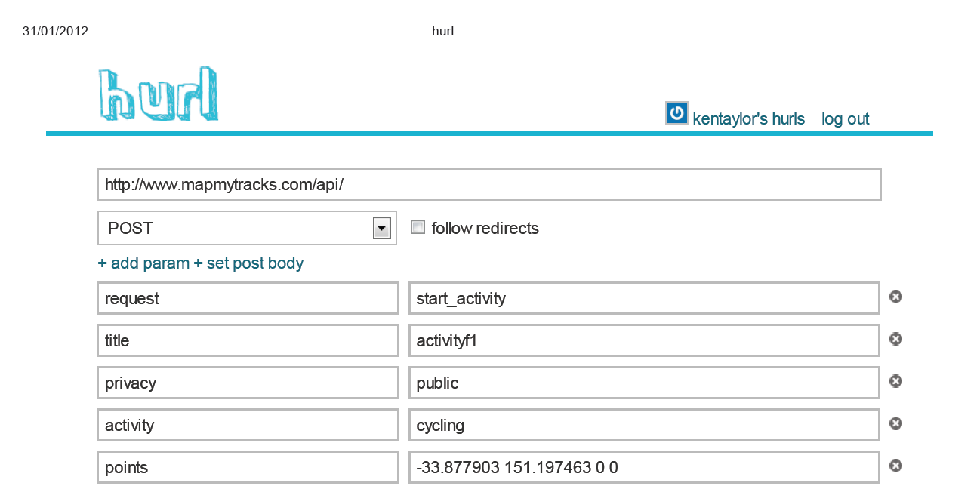Focus the URL field with mapmytracks address
Viewport: 980px width, 486px height.
pos(489,185)
